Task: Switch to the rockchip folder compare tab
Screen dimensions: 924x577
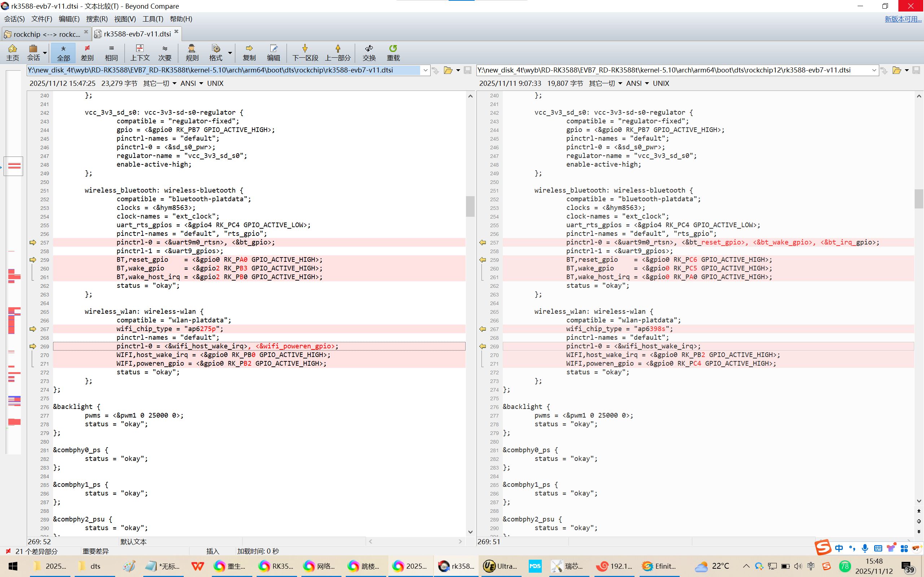Action: 46,34
